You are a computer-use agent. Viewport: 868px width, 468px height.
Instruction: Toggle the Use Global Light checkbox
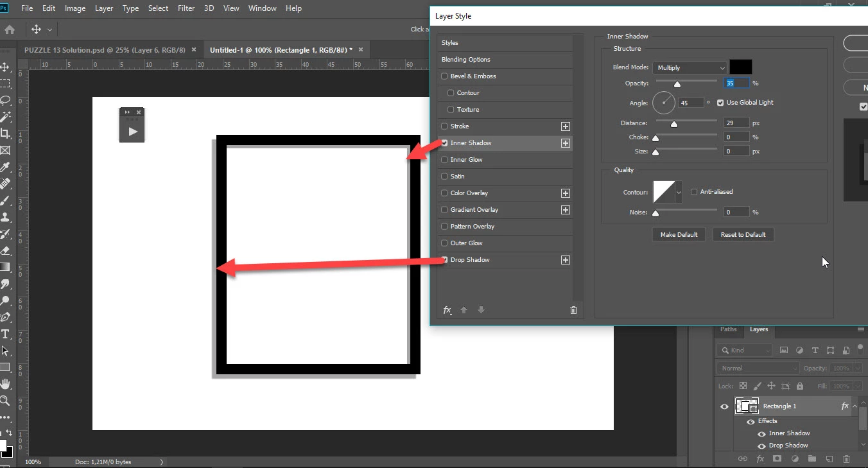click(720, 103)
